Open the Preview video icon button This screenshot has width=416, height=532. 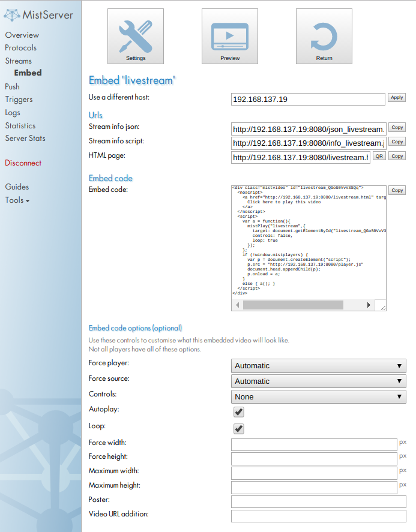(230, 37)
